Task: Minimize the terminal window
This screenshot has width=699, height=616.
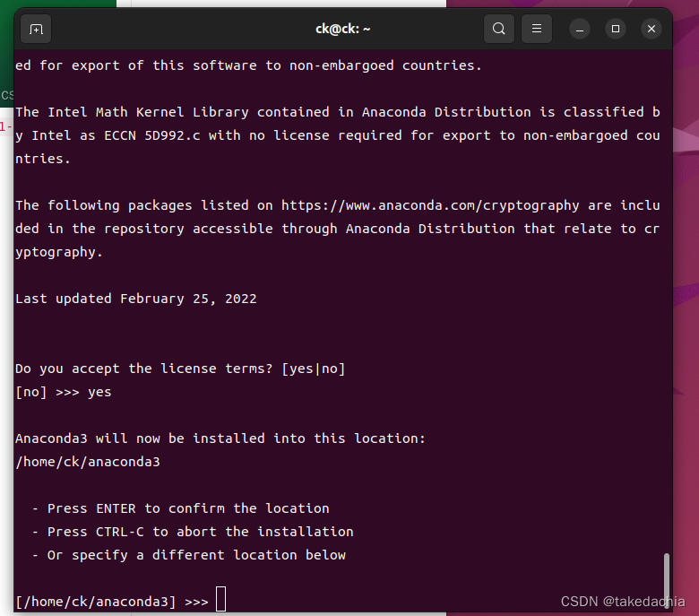Action: [x=580, y=30]
